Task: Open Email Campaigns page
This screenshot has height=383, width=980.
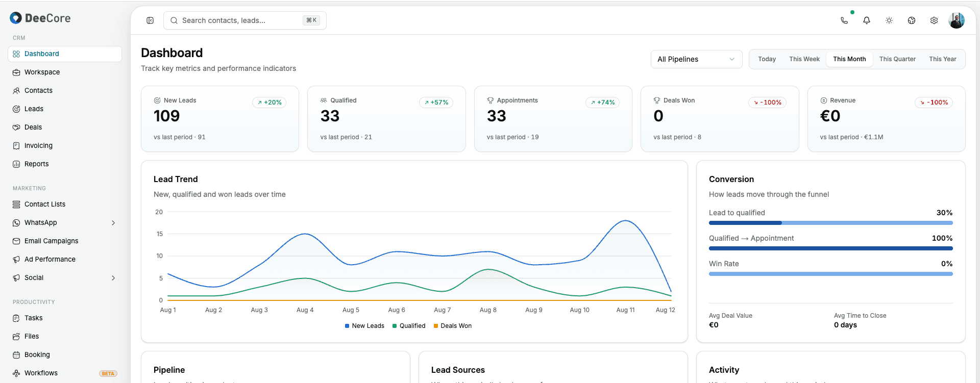Action: [x=65, y=241]
